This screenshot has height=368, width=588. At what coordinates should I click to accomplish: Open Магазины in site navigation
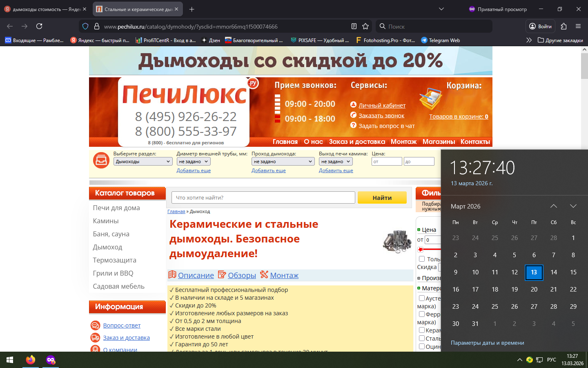pos(439,141)
